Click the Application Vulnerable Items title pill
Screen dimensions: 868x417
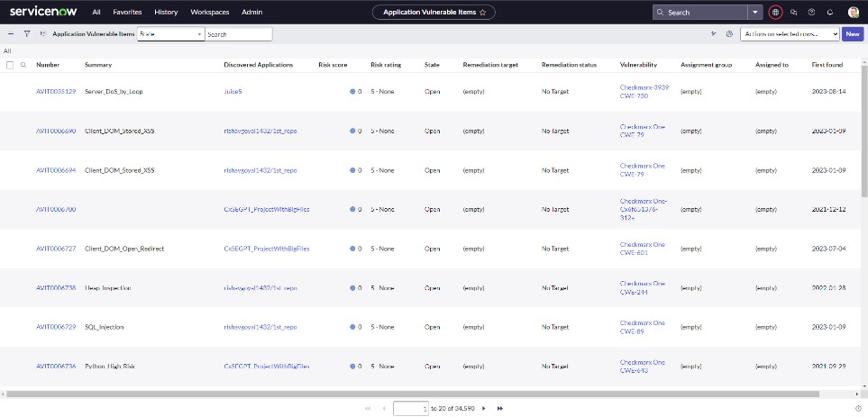(434, 13)
